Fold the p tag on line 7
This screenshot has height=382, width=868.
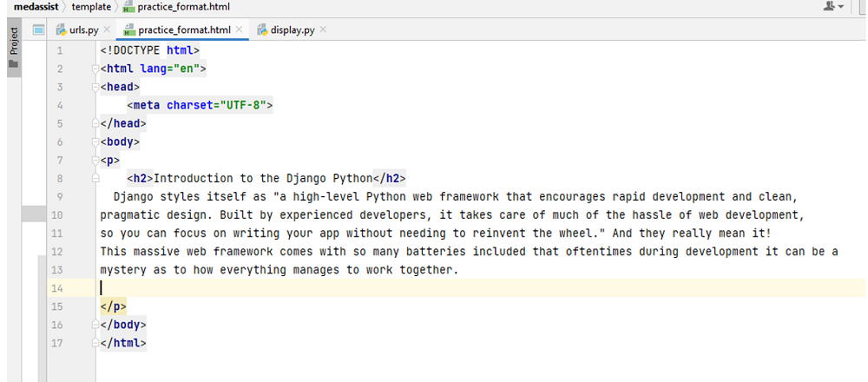click(95, 161)
